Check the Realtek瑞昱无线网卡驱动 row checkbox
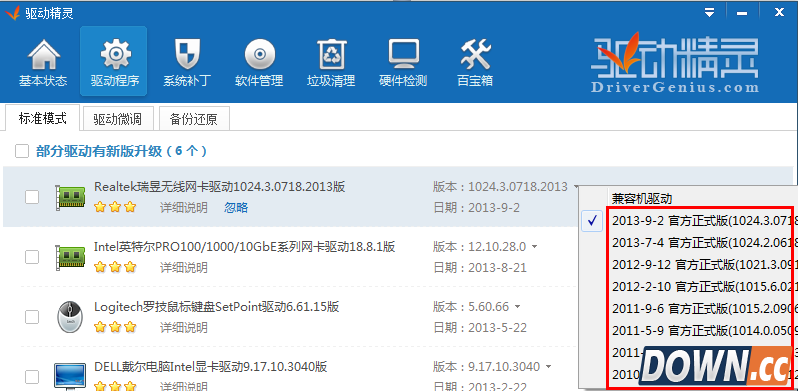This screenshot has width=798, height=391. (32, 197)
